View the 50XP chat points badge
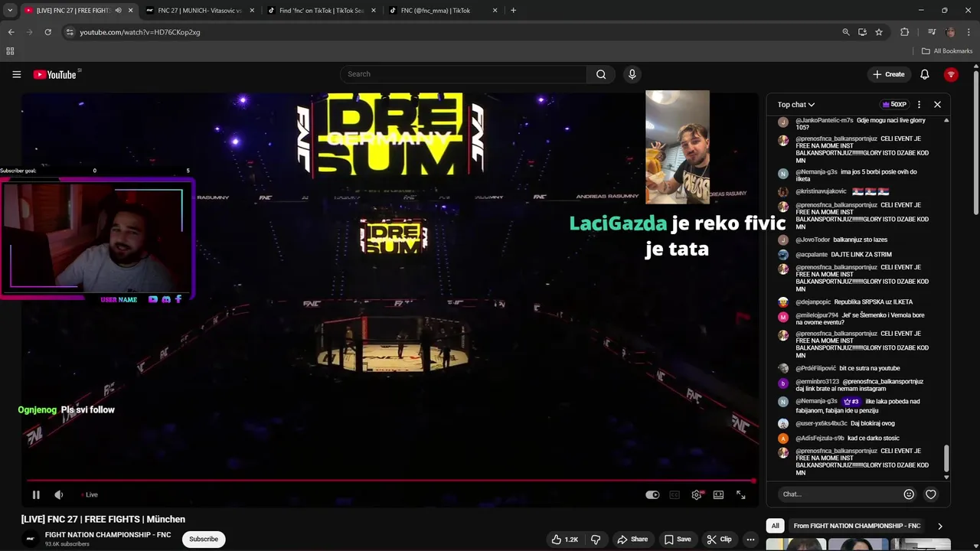 coord(894,104)
